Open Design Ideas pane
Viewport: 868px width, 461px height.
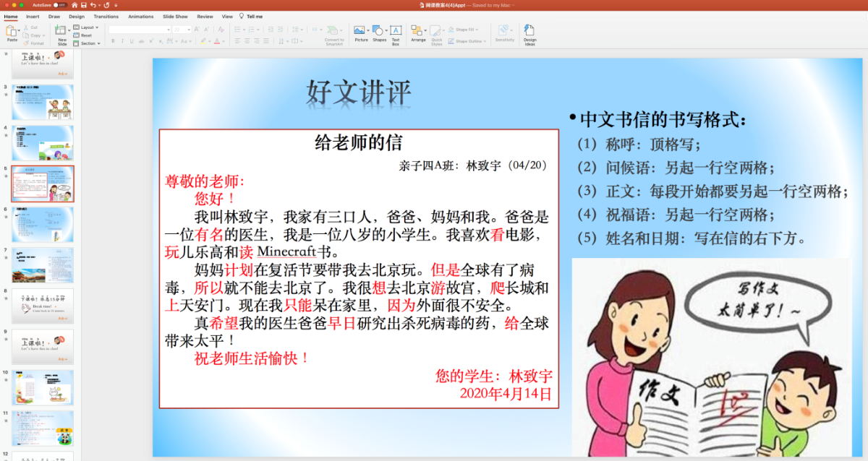click(x=529, y=31)
